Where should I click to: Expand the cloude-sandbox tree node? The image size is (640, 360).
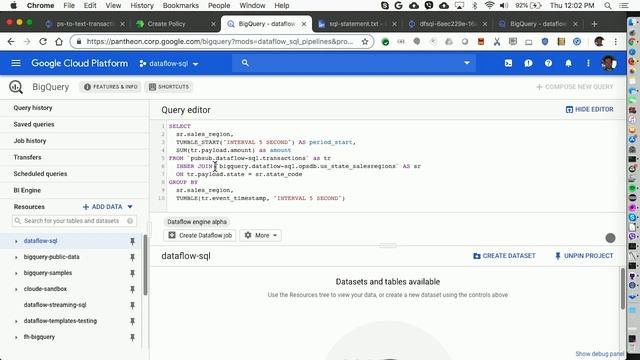[x=16, y=289]
